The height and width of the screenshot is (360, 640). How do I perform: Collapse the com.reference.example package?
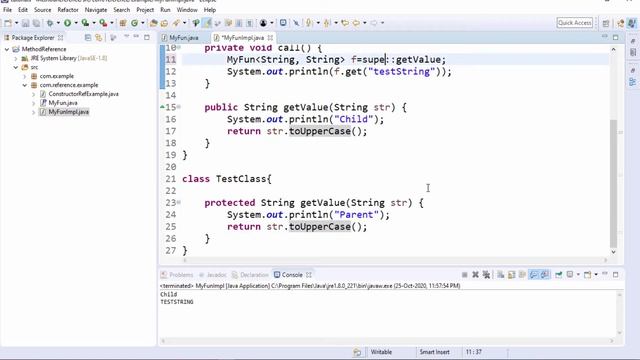point(25,85)
